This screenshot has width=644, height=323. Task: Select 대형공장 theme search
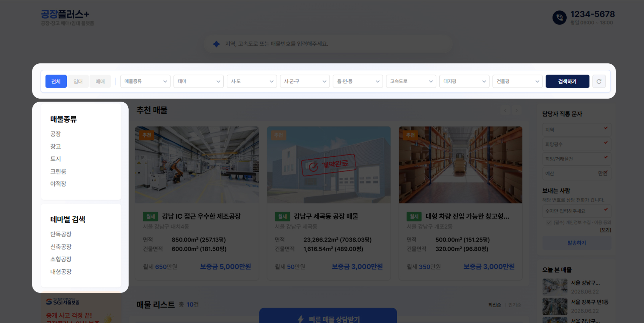click(61, 272)
